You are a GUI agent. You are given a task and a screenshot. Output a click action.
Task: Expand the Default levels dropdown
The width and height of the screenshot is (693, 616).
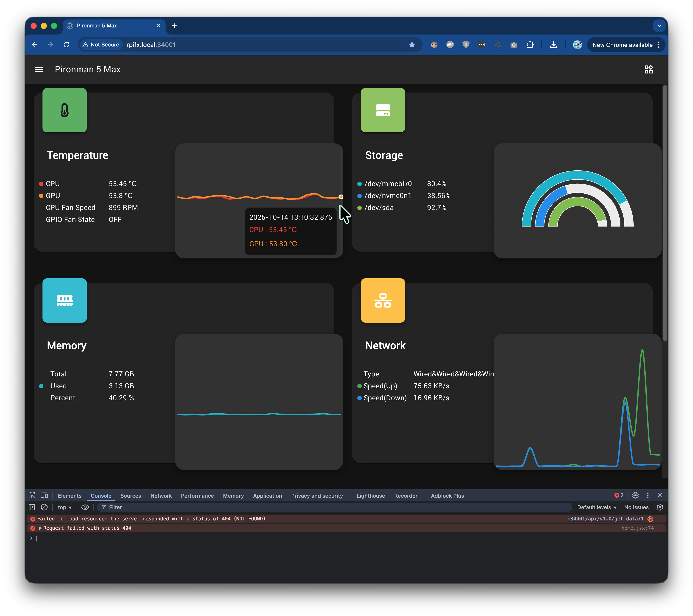coord(596,507)
